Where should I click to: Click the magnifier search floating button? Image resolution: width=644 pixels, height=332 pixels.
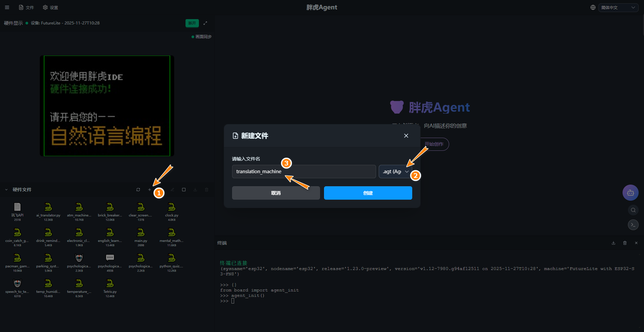pos(633,210)
